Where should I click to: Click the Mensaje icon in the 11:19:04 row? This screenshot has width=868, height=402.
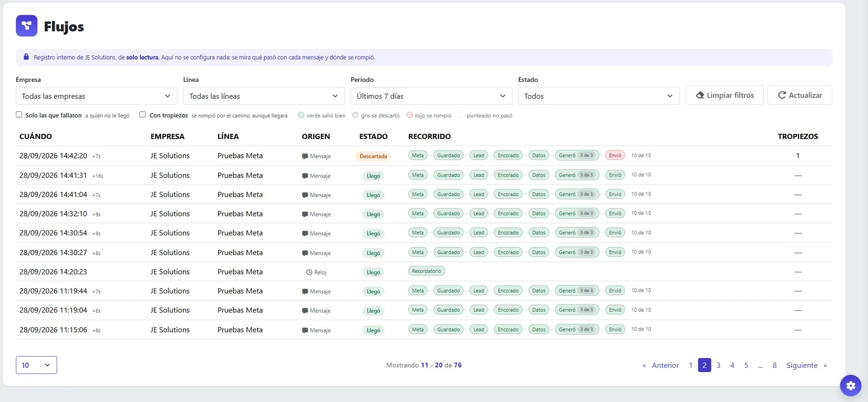305,311
